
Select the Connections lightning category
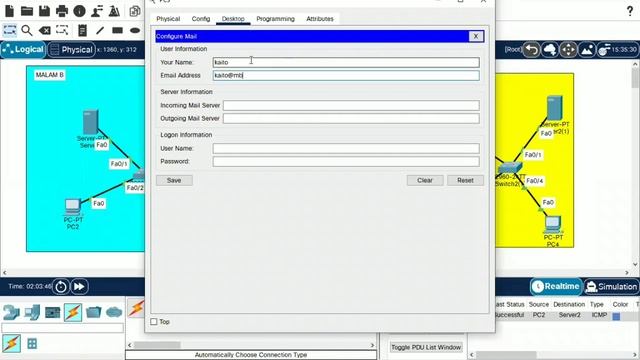[73, 313]
